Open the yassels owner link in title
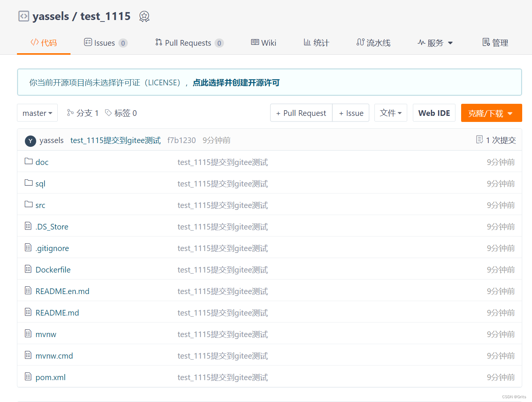The width and height of the screenshot is (532, 402). click(51, 16)
